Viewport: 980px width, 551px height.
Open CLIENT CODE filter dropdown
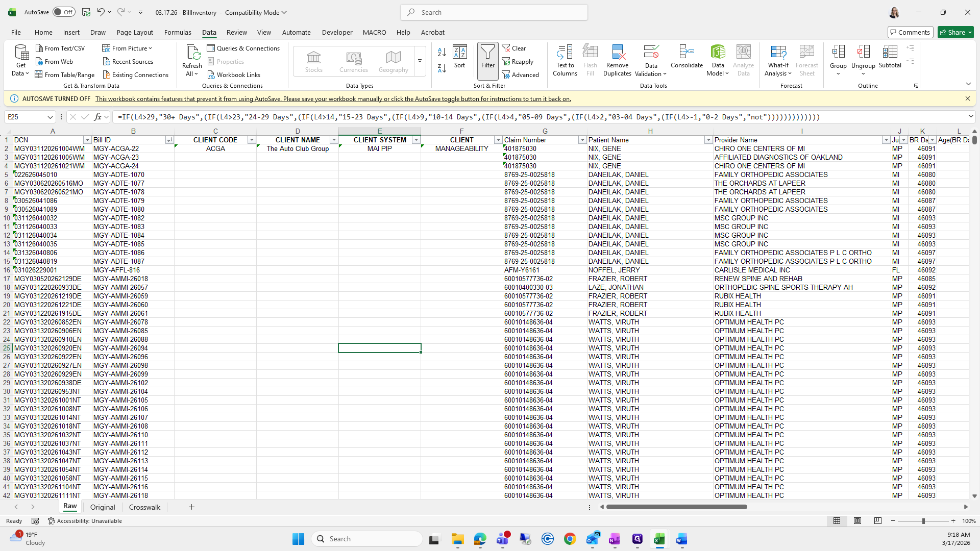[251, 140]
